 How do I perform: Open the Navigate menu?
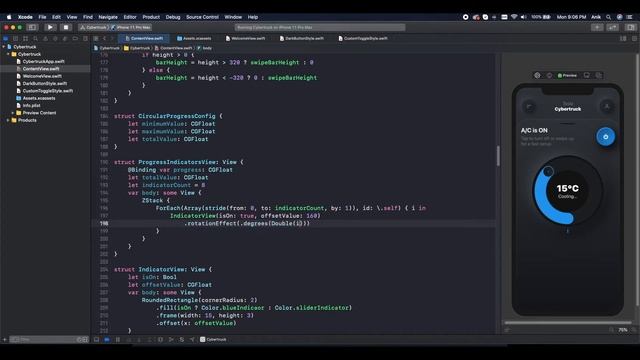pos(108,17)
